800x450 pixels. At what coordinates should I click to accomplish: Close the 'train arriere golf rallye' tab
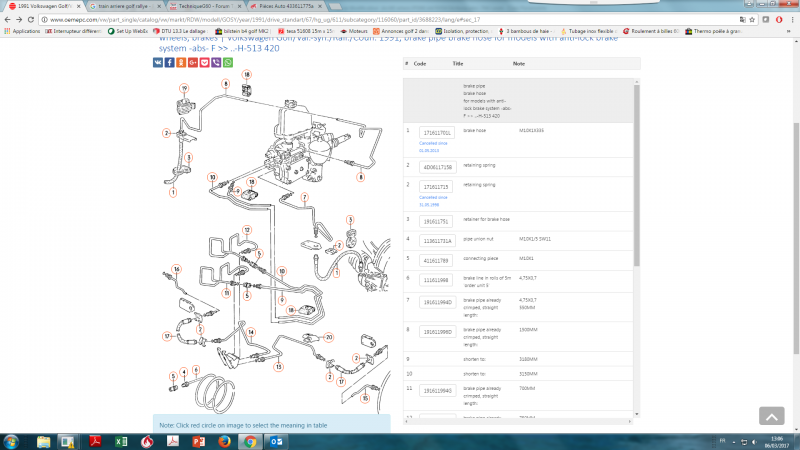[x=159, y=6]
